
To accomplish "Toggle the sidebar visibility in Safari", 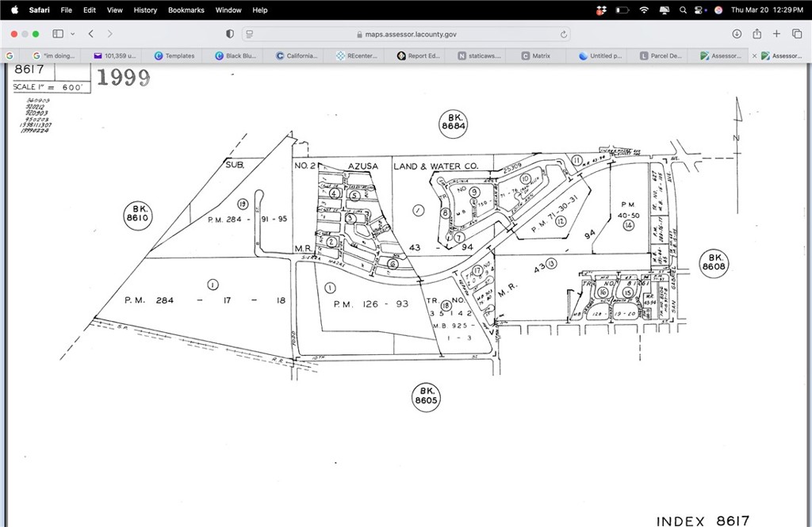I will coord(57,34).
